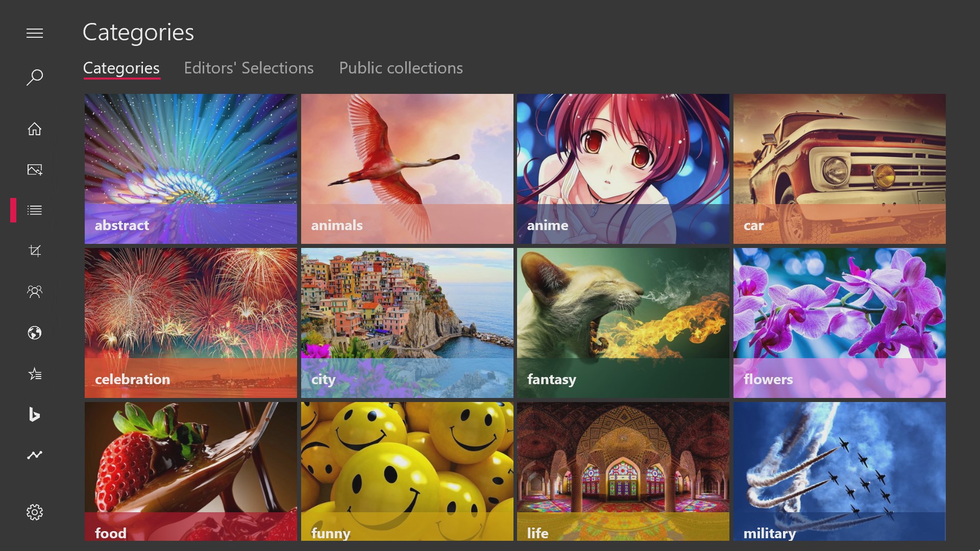Open the abstract category tile
Viewport: 980px width, 551px height.
click(191, 169)
